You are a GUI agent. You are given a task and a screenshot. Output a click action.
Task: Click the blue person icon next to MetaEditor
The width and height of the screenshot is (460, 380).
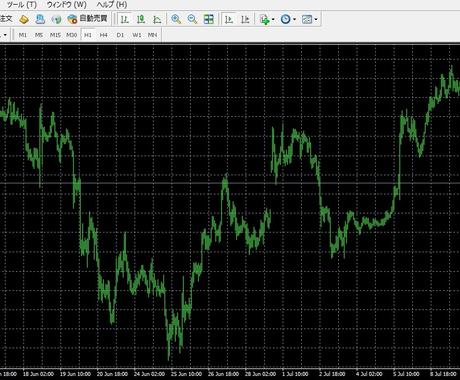tap(40, 19)
